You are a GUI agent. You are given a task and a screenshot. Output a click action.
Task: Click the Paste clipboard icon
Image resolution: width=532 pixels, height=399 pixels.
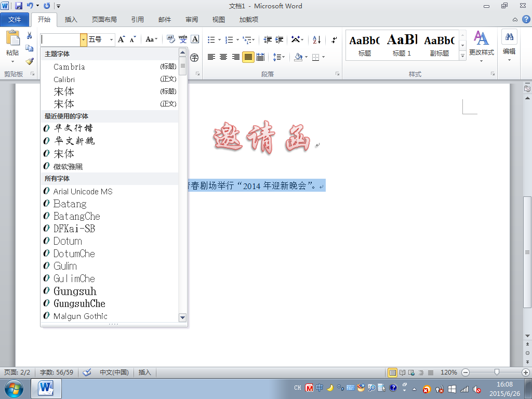[13, 37]
